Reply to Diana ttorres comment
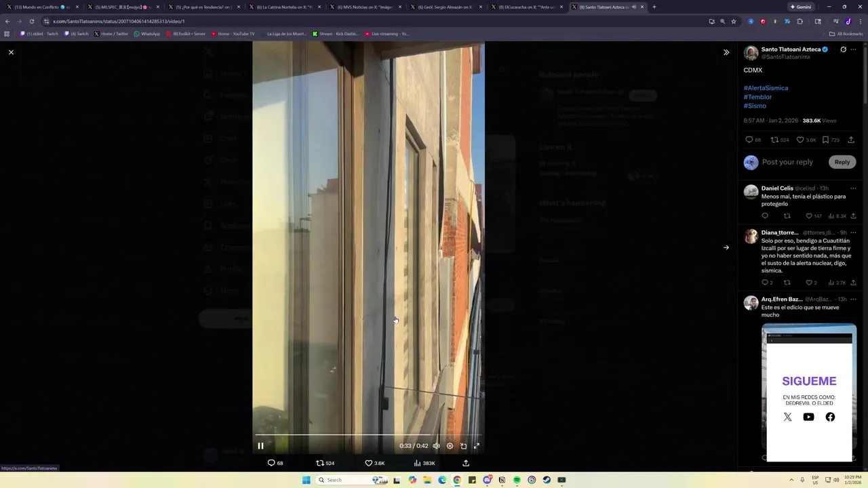The image size is (868, 488). click(767, 283)
